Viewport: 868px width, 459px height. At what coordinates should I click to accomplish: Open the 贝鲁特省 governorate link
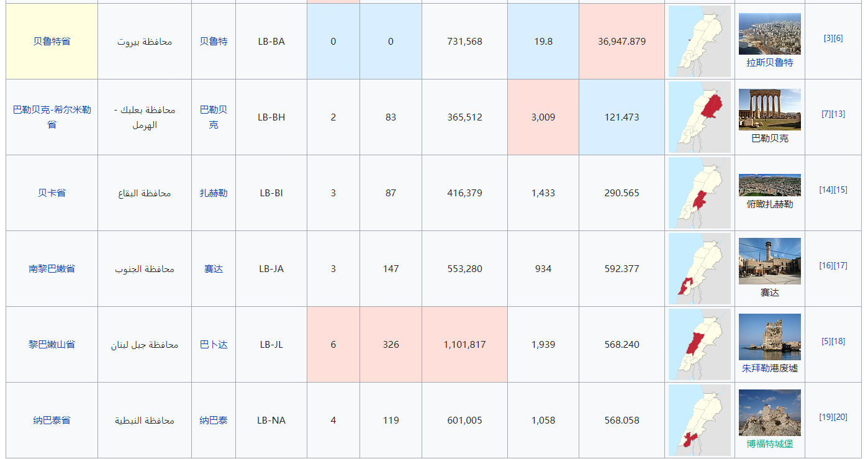click(52, 42)
